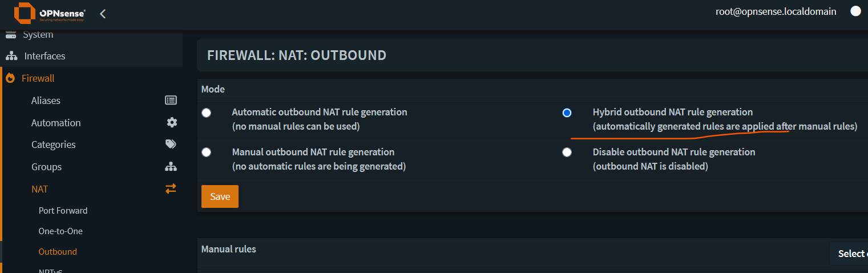Click the NAT exchange arrows icon

[x=171, y=188]
